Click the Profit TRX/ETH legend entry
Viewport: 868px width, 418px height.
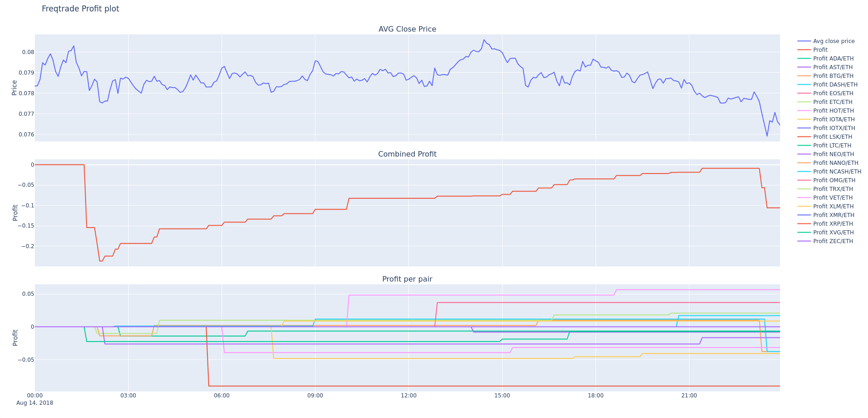833,189
